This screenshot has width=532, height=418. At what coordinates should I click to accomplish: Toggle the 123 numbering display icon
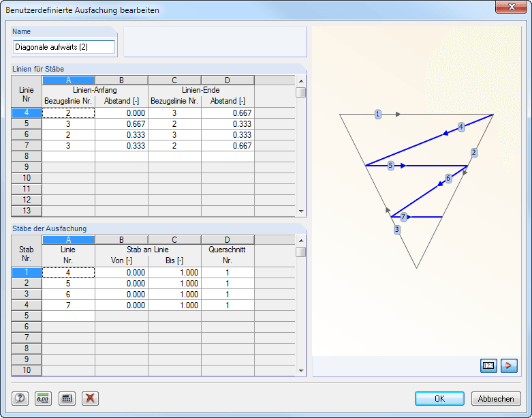pyautogui.click(x=488, y=365)
